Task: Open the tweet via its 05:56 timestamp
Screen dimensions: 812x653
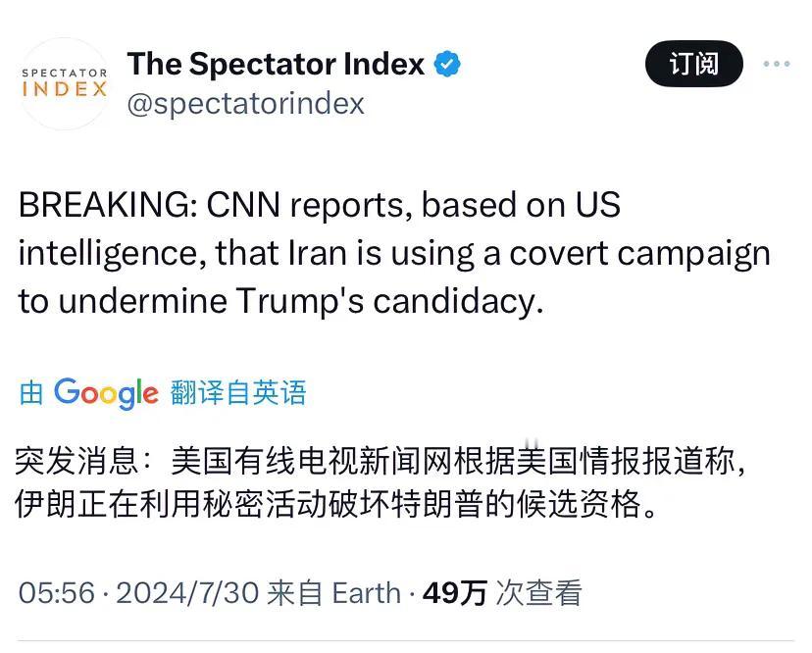Action: pos(50,592)
